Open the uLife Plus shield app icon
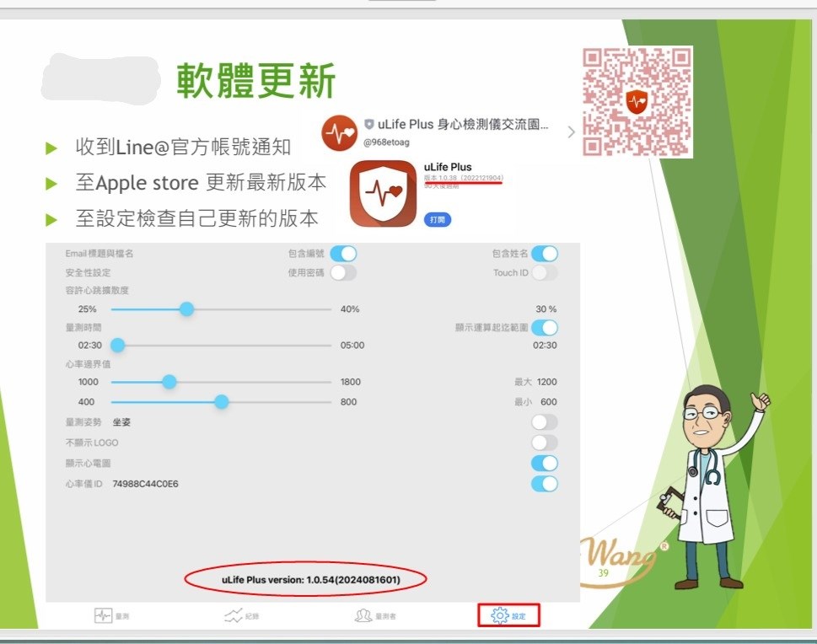 (x=383, y=194)
